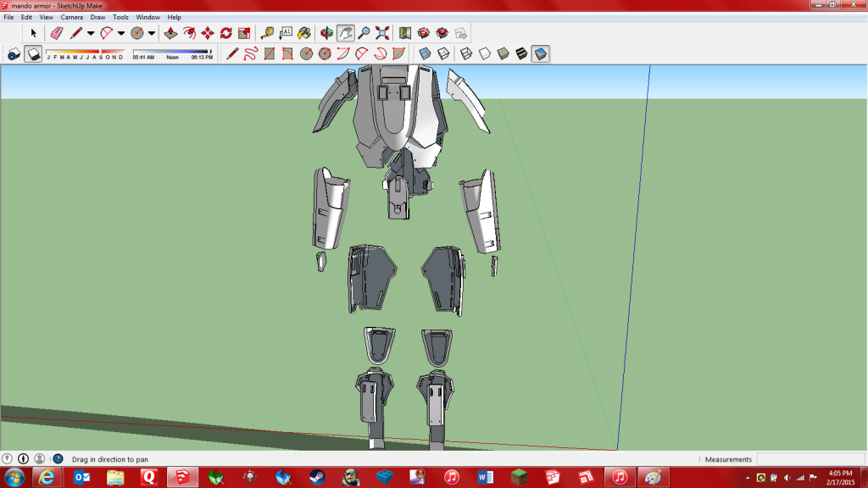Viewport: 868px width, 488px height.
Task: Click the Zoom Extents tool
Action: (x=382, y=33)
